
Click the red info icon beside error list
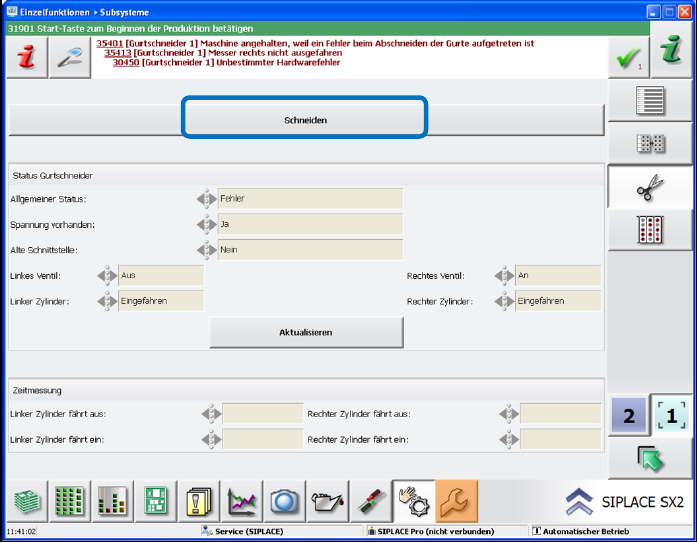pos(24,58)
